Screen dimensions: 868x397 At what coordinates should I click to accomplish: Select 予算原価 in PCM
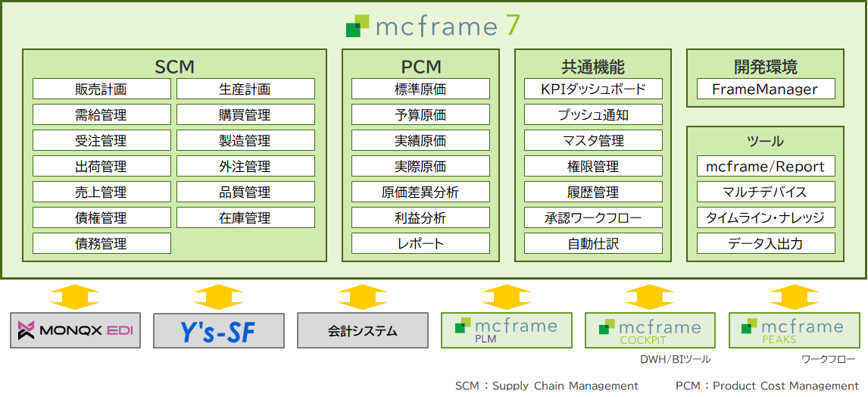[420, 114]
